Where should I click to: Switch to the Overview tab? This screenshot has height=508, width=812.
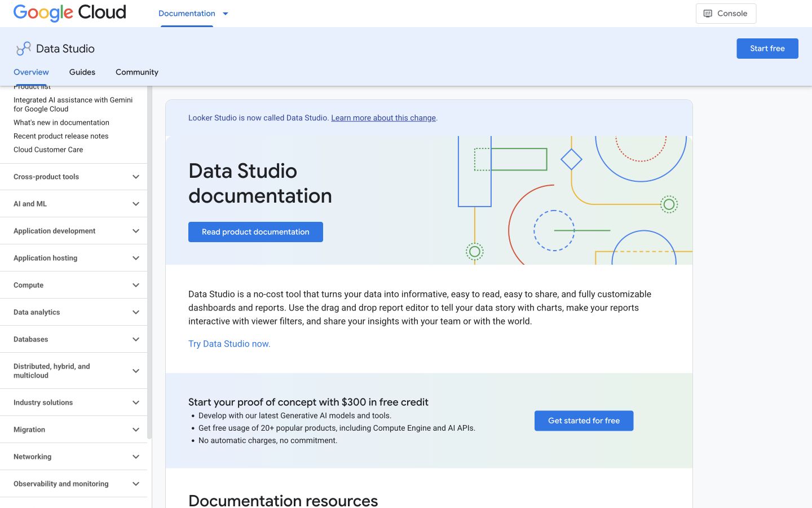pos(31,72)
